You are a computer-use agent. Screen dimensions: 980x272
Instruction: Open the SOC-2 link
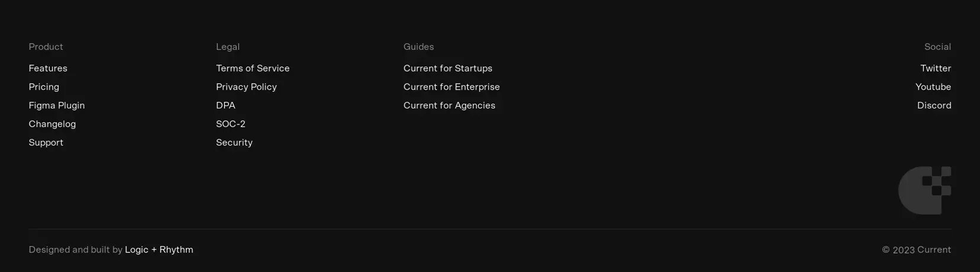pos(231,124)
